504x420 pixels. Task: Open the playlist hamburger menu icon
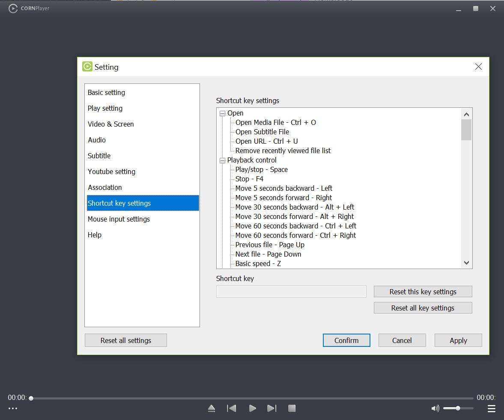coord(492,408)
